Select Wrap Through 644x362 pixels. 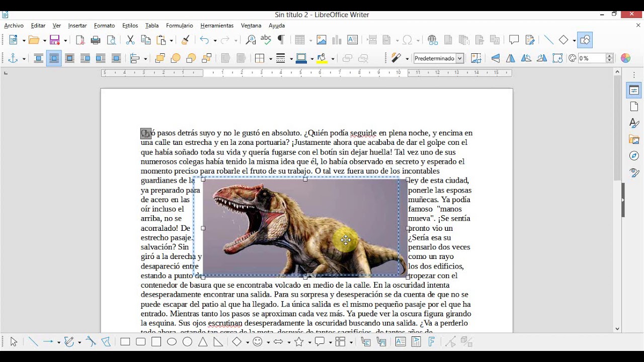pos(116,59)
